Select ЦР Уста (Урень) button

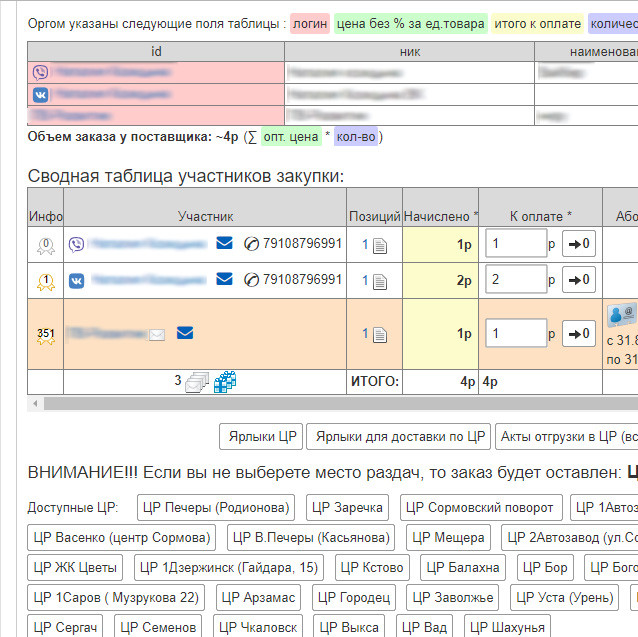(565, 598)
